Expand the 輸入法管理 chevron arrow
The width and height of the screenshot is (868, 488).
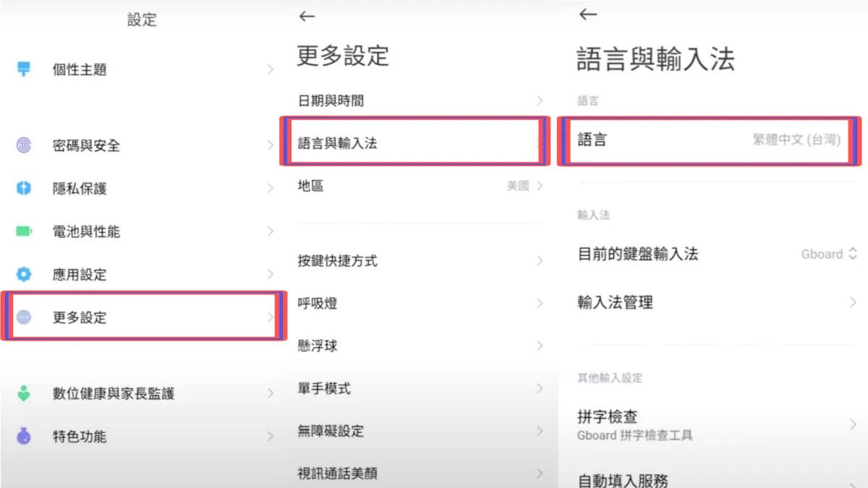pos(853,302)
